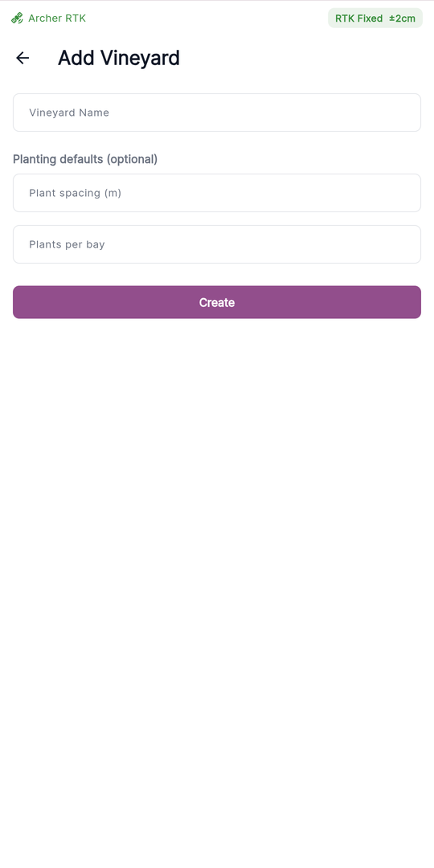434x868 pixels.
Task: Create the vineyard with the purple button
Action: pos(217,302)
